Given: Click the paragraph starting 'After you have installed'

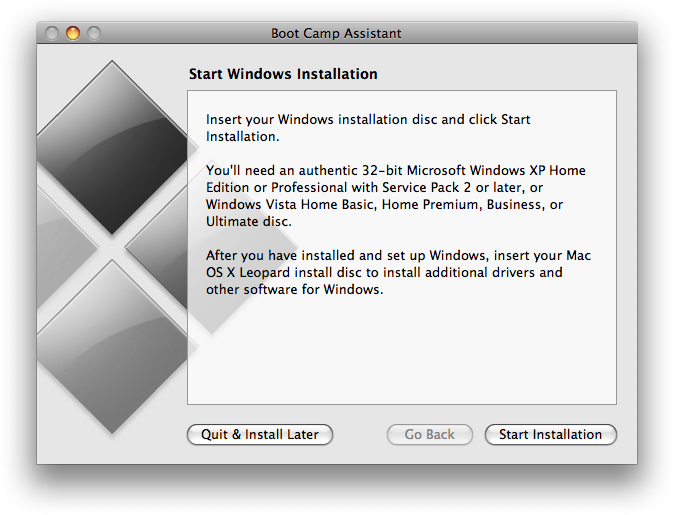Looking at the screenshot, I should pos(398,272).
